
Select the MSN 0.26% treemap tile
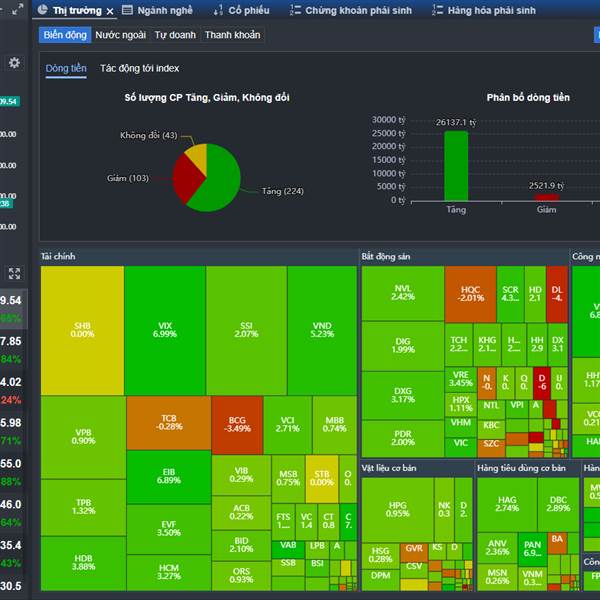point(497,577)
